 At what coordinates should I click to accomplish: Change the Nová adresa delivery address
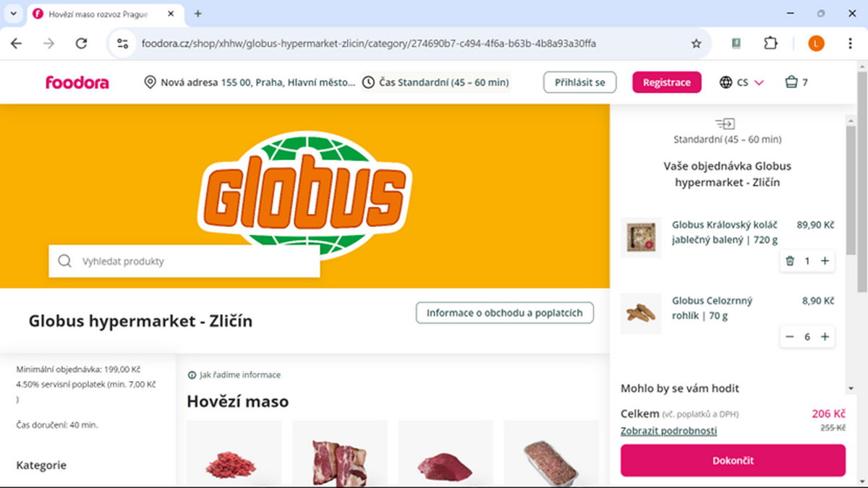(250, 82)
